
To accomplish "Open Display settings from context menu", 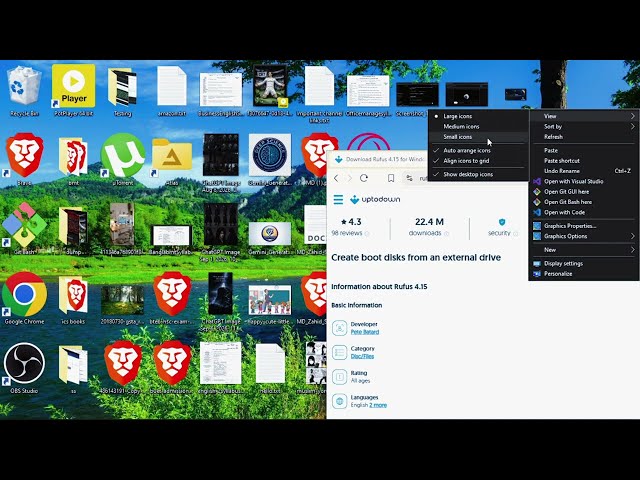I will (584, 263).
